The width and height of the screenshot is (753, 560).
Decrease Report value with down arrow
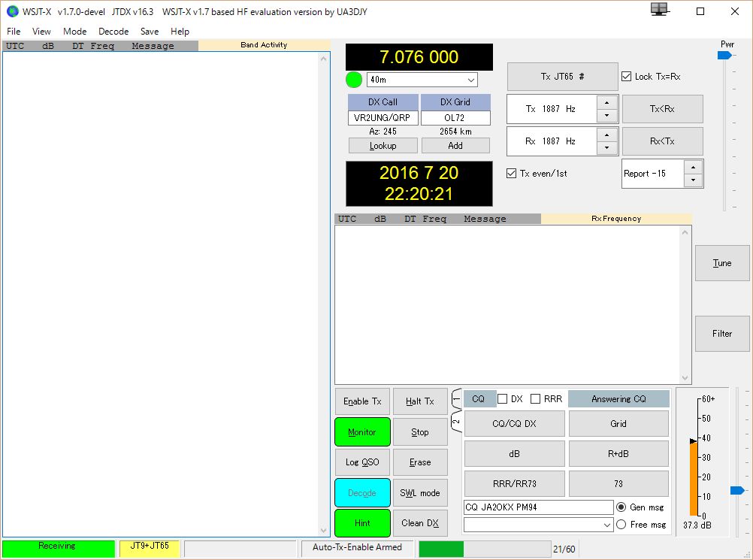(x=693, y=180)
